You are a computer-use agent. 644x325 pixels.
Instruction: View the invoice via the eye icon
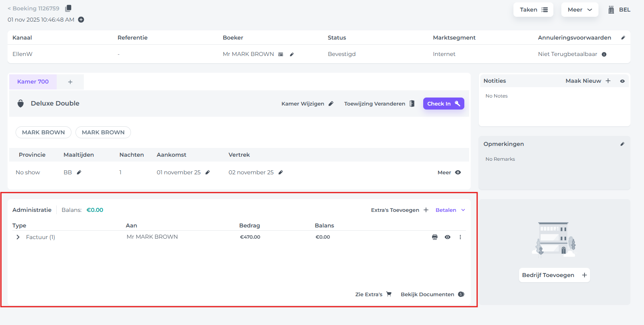point(448,237)
